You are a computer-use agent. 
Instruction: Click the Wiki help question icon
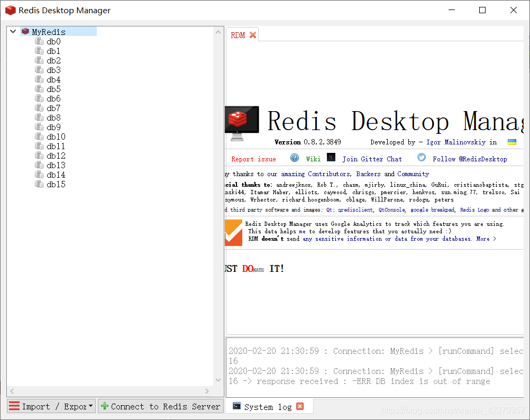(295, 158)
